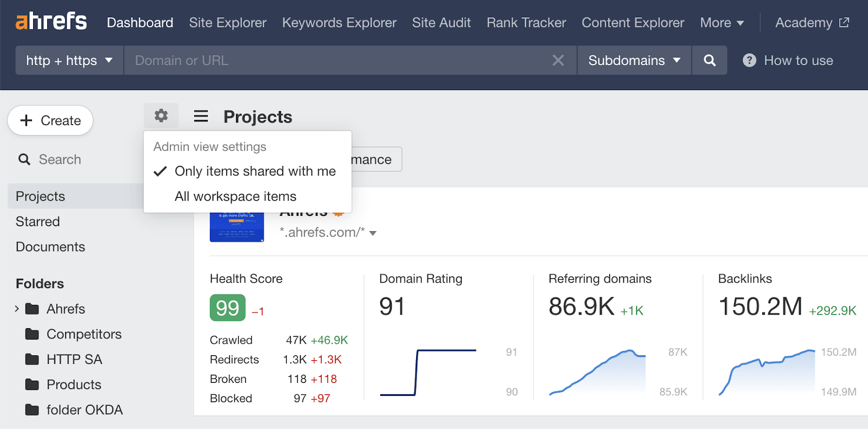Click the Competitors folder icon
The width and height of the screenshot is (868, 429).
[33, 334]
